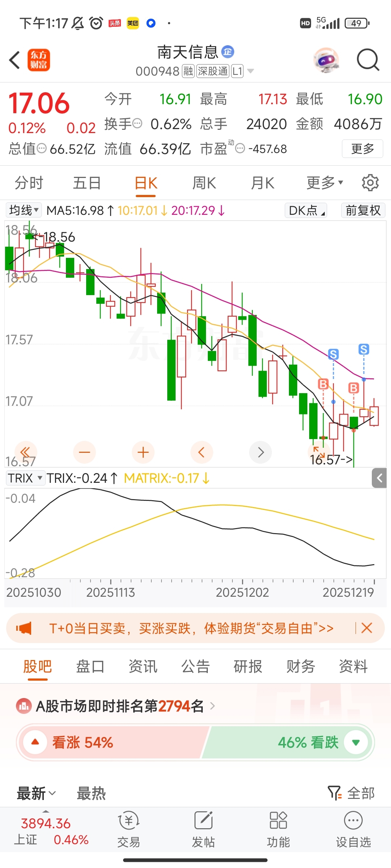Viewport: 391px width, 868px height.
Task: Tap the 融 margin tag
Action: (x=188, y=71)
